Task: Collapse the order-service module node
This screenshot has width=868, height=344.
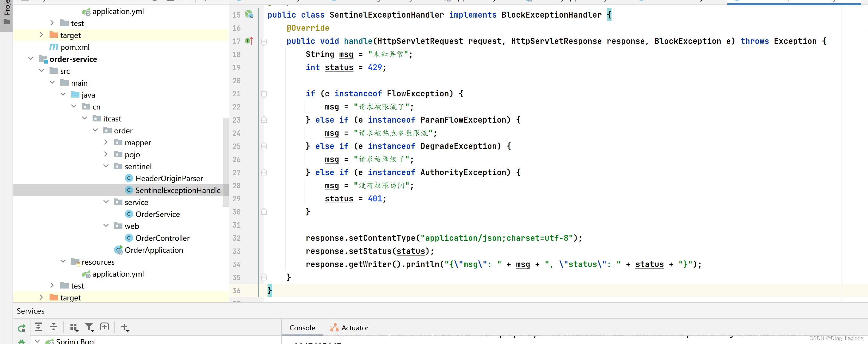Action: point(31,58)
